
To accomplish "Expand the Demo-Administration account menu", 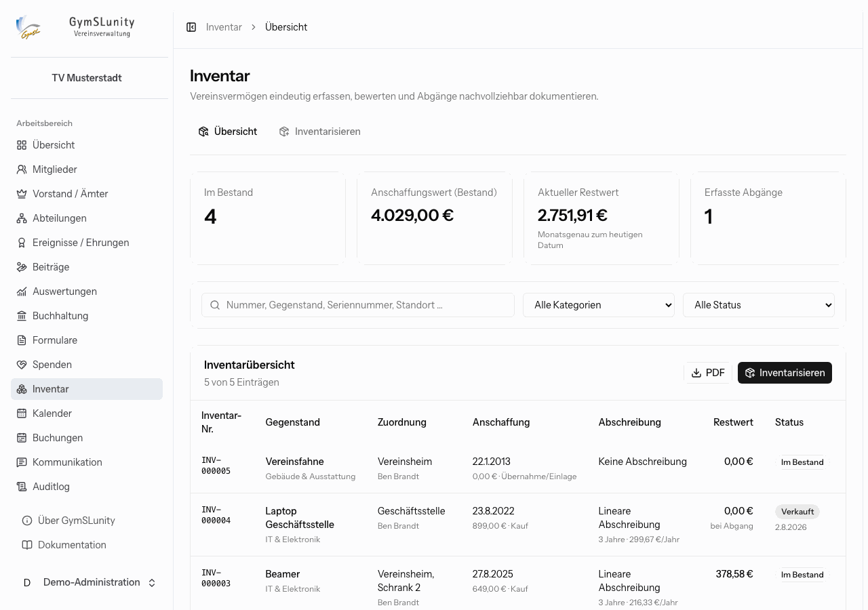I will coord(90,583).
